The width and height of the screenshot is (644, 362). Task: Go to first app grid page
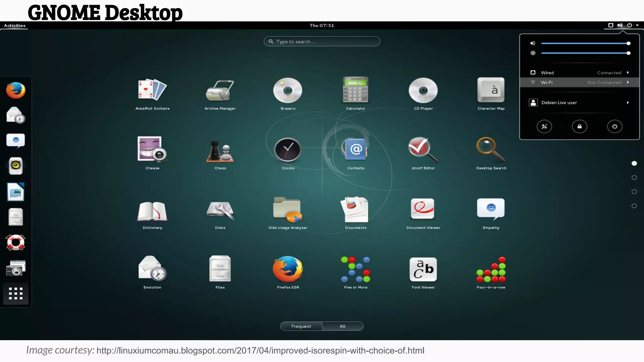click(x=634, y=163)
